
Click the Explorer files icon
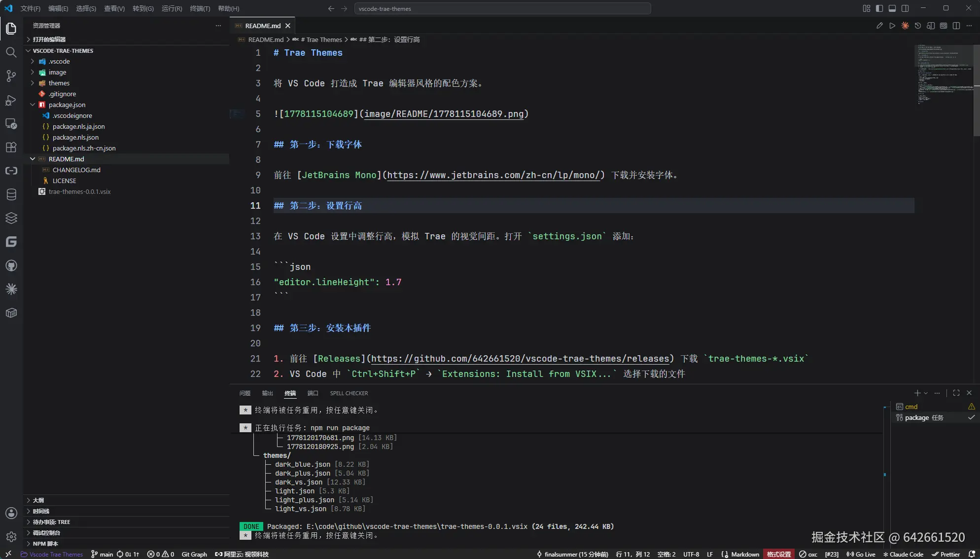point(11,29)
